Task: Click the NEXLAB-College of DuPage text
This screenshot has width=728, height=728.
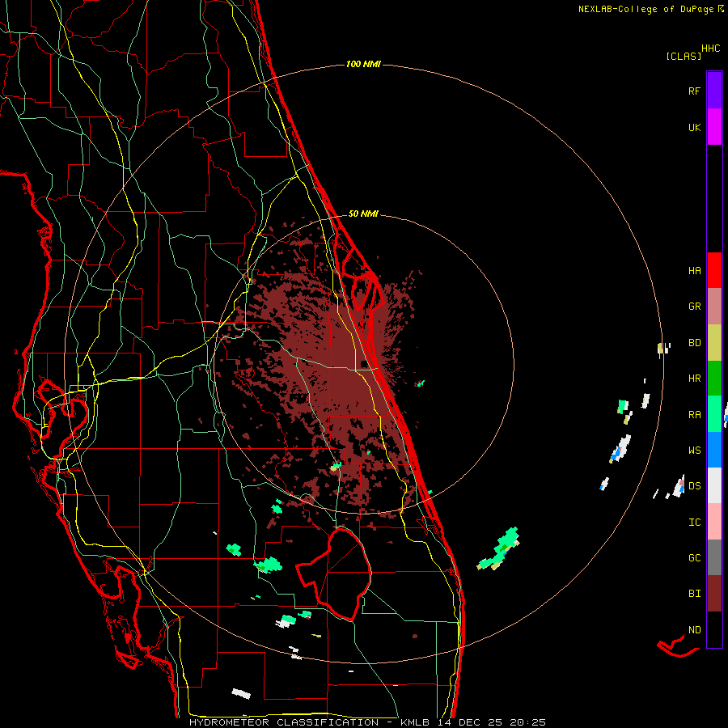Action: pyautogui.click(x=645, y=9)
